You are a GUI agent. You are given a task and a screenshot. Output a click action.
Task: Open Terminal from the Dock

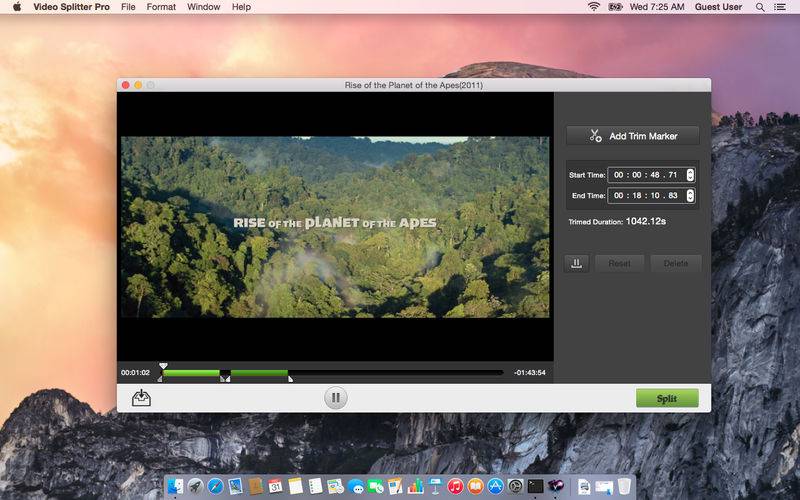[535, 486]
